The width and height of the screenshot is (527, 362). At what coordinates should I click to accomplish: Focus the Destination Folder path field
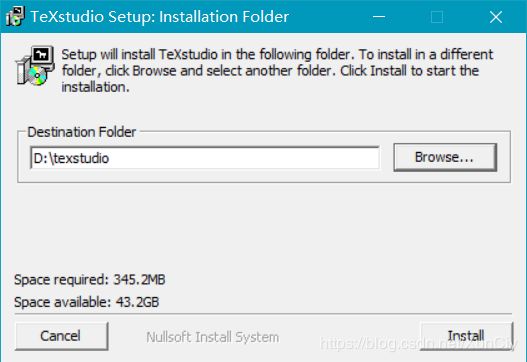pos(205,158)
